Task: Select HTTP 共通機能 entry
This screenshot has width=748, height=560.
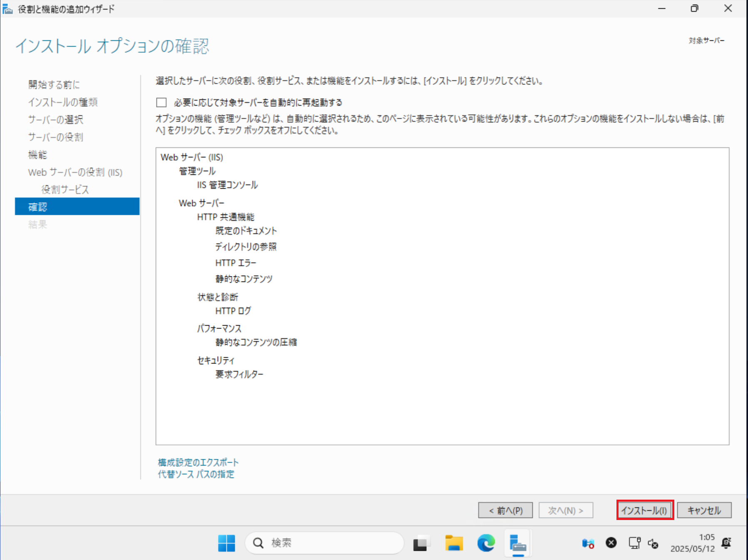Action: click(x=226, y=217)
